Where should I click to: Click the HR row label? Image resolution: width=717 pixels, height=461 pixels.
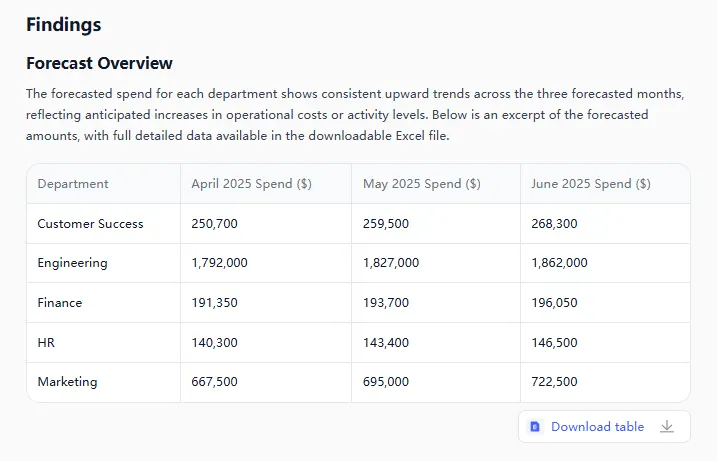click(46, 343)
